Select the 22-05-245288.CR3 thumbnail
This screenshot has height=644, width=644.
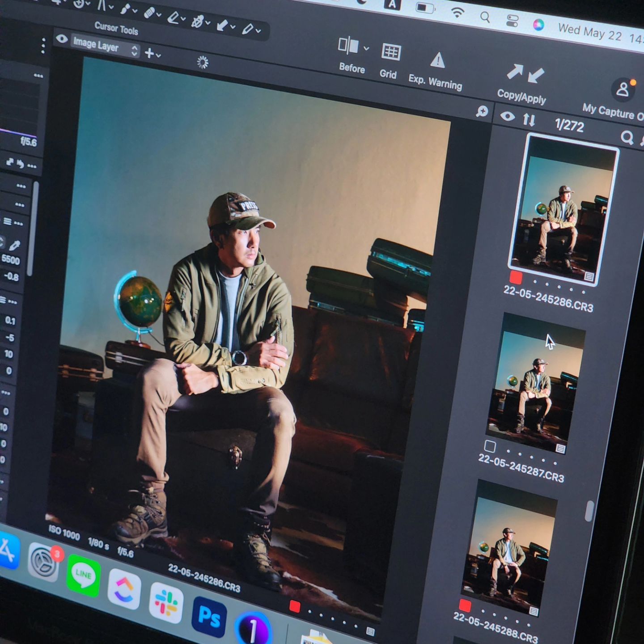[510, 547]
